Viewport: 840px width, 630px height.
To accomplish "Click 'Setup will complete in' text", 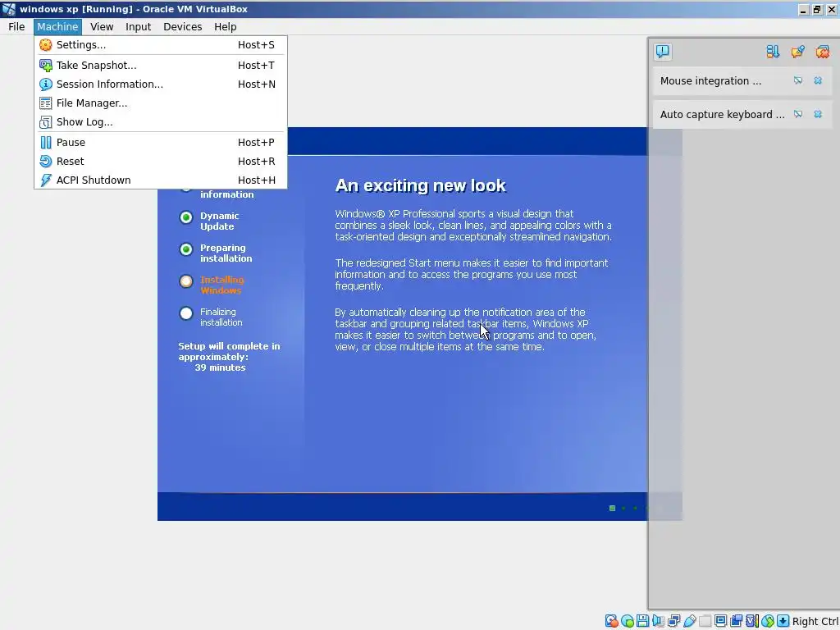I will pyautogui.click(x=230, y=346).
